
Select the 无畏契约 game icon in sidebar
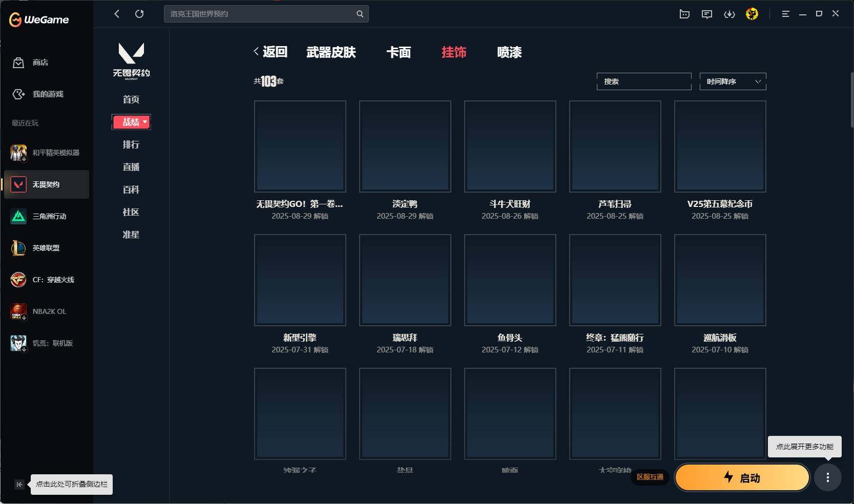[x=18, y=184]
